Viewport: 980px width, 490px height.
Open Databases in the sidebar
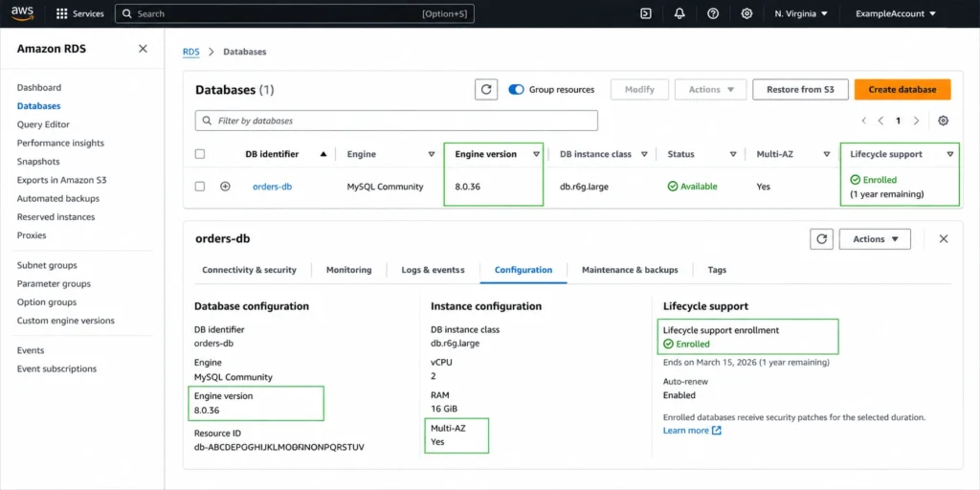[x=38, y=106]
